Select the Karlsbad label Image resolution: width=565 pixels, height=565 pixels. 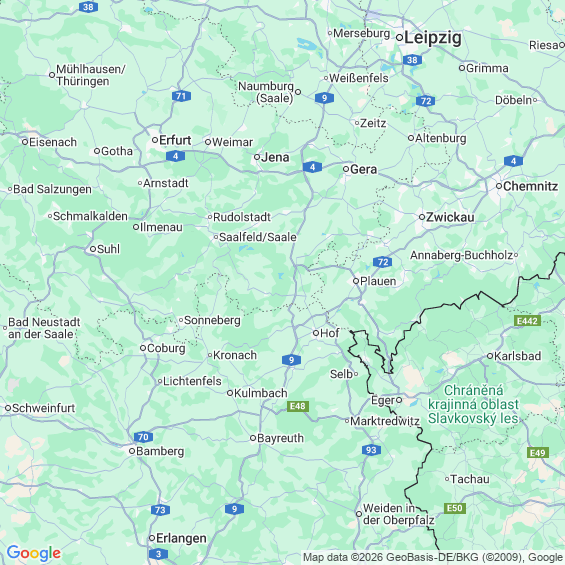click(517, 356)
